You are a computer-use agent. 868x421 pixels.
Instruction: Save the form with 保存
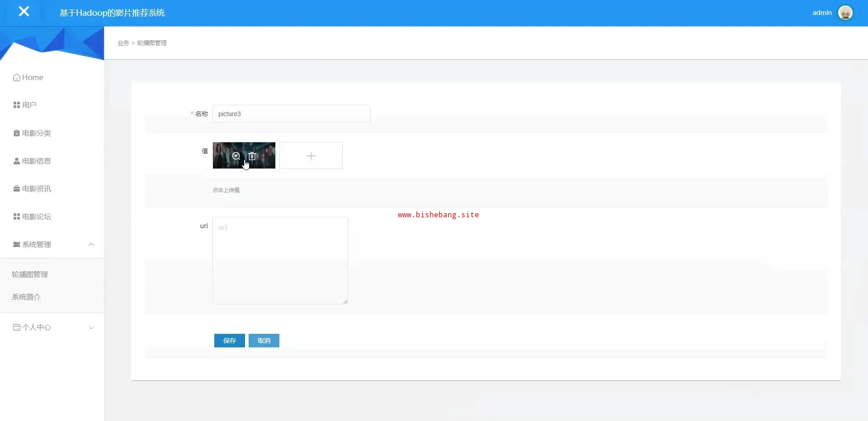coord(230,341)
